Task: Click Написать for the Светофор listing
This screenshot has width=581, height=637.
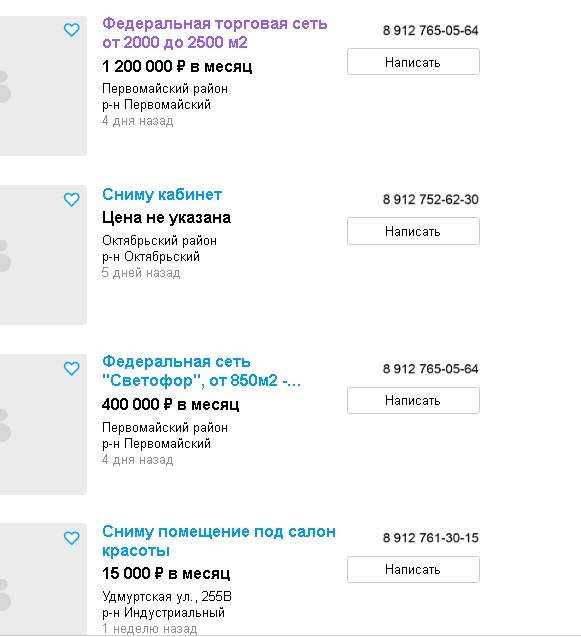Action: pos(413,401)
